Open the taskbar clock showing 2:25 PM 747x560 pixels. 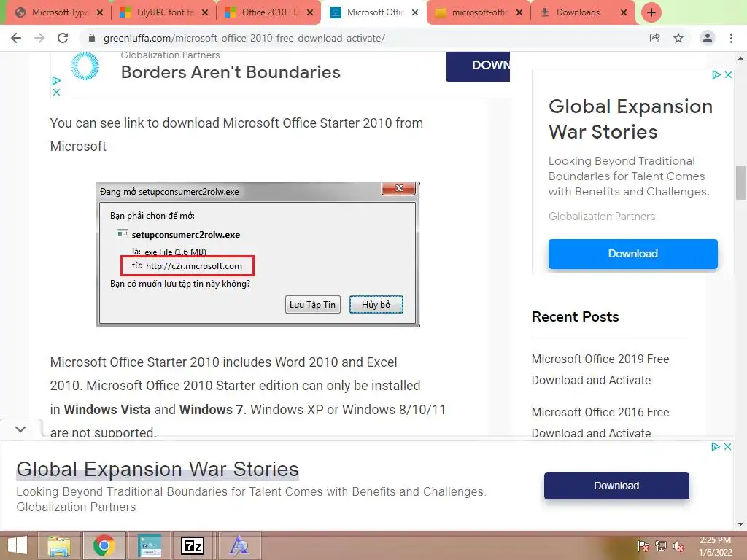715,546
